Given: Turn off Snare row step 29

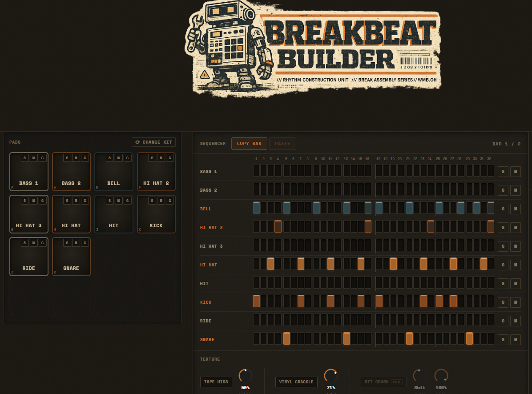Looking at the screenshot, I should tap(469, 338).
